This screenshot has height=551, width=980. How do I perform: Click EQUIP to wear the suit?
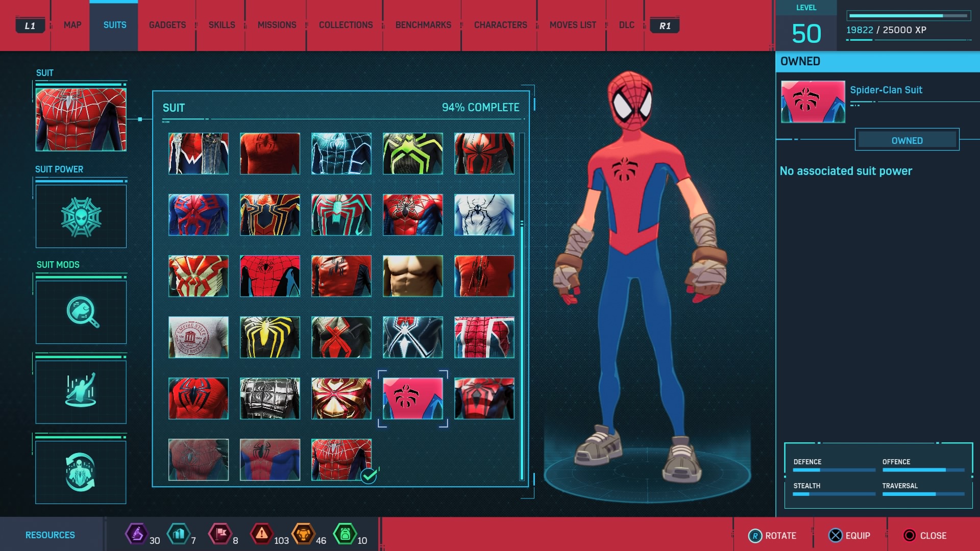(x=849, y=536)
